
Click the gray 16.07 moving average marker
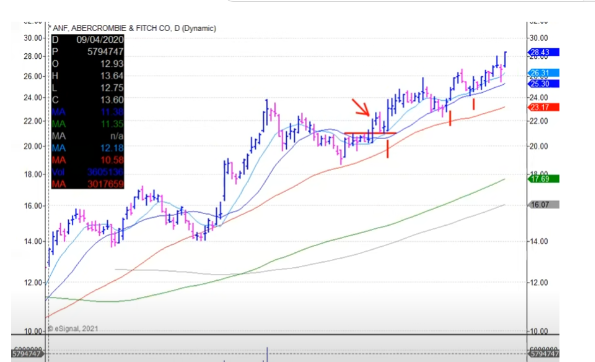click(x=543, y=205)
